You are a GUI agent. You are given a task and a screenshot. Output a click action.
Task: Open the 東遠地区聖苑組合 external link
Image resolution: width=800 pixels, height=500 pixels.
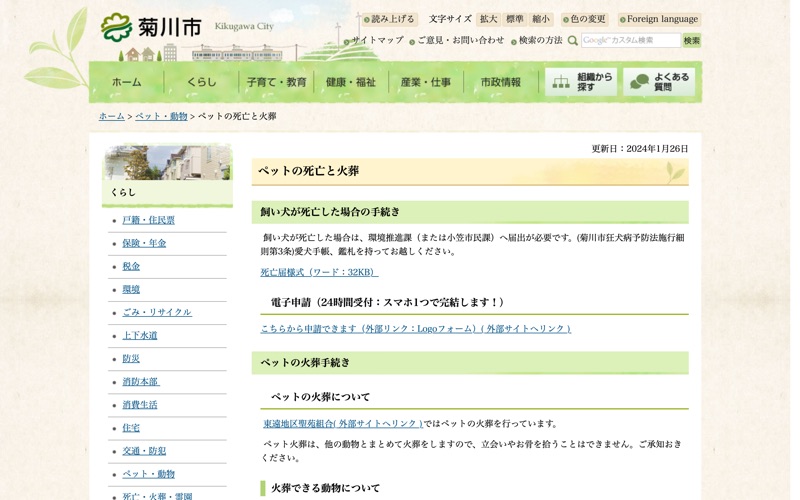point(343,424)
